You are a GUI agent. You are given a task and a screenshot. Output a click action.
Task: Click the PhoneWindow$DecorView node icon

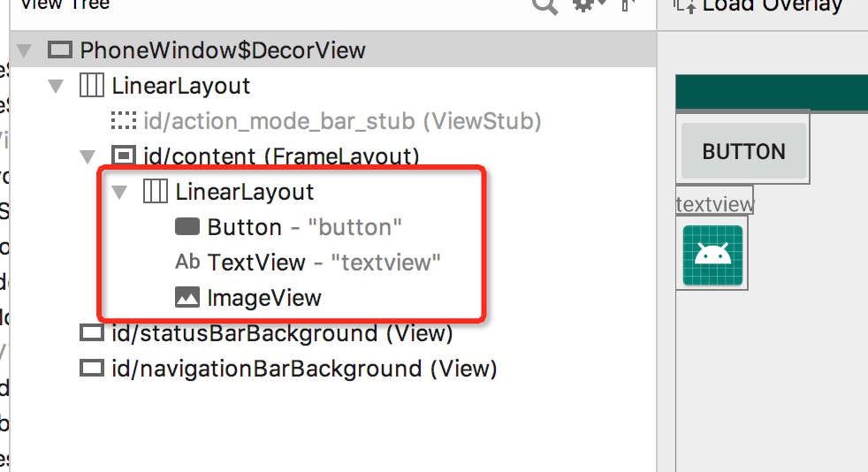(60, 50)
